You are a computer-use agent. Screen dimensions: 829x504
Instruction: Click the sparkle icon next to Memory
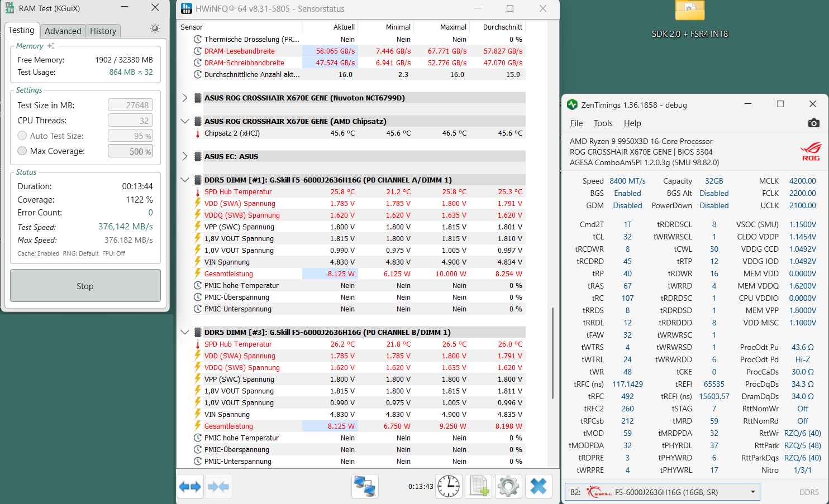[x=51, y=46]
